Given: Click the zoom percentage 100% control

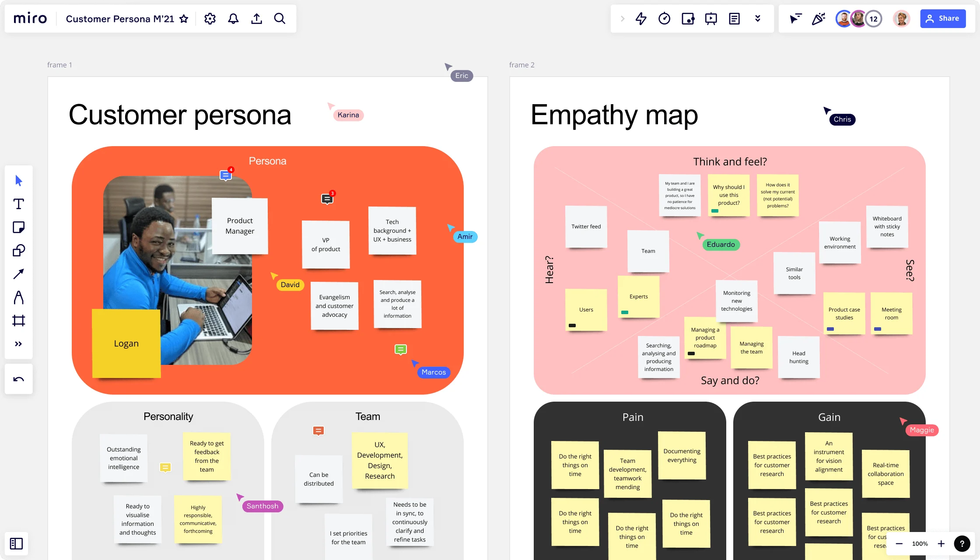Looking at the screenshot, I should 920,544.
